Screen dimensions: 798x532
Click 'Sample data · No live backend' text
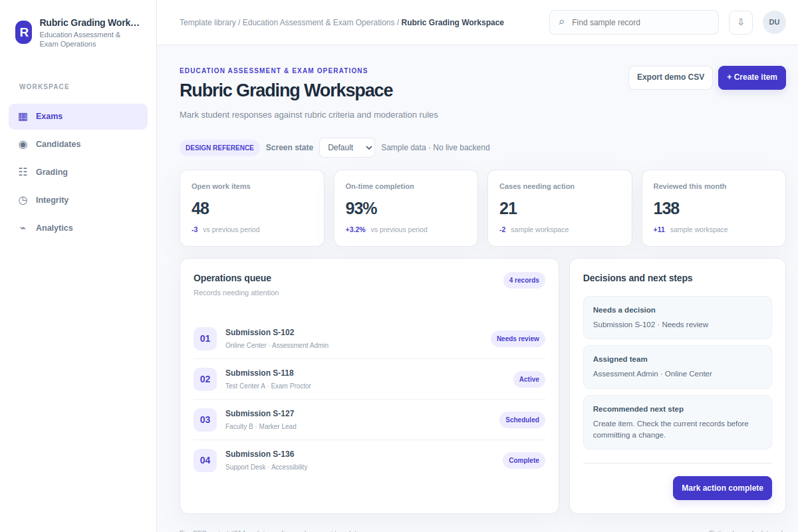(436, 148)
